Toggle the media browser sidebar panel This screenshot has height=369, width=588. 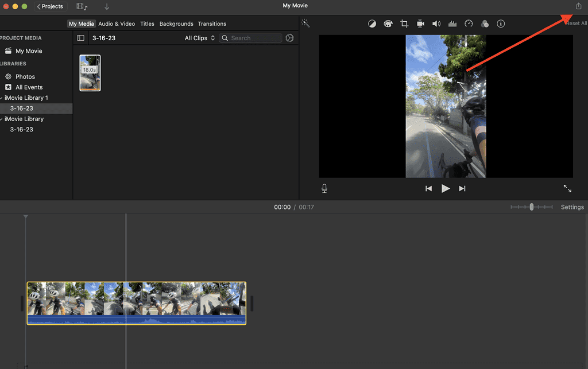click(x=80, y=37)
